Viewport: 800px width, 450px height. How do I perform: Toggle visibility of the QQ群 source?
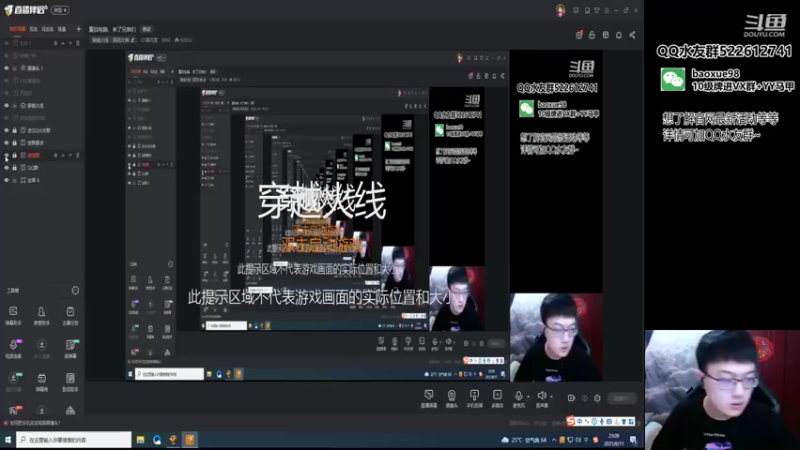[7, 167]
